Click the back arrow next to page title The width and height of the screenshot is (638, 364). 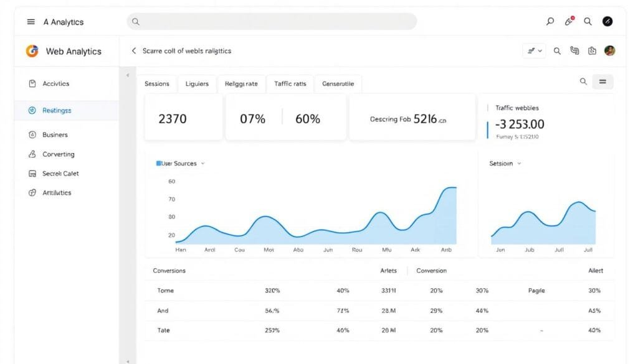(133, 51)
